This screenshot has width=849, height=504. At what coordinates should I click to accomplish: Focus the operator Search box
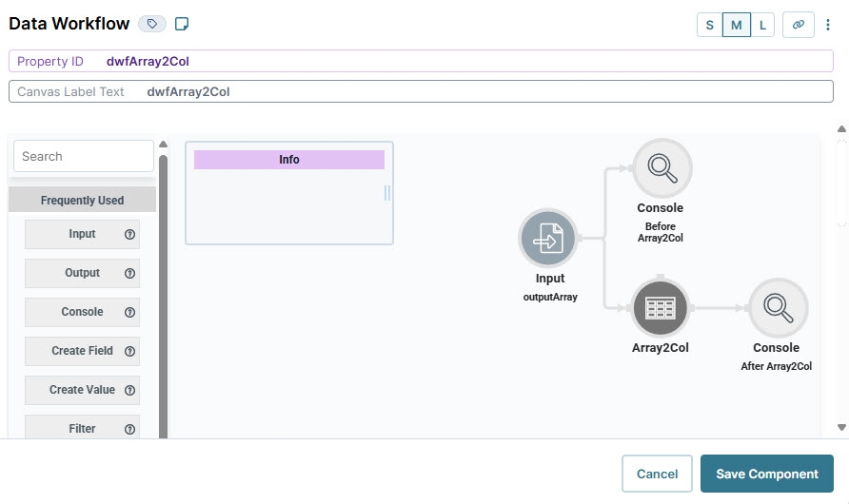pos(84,156)
